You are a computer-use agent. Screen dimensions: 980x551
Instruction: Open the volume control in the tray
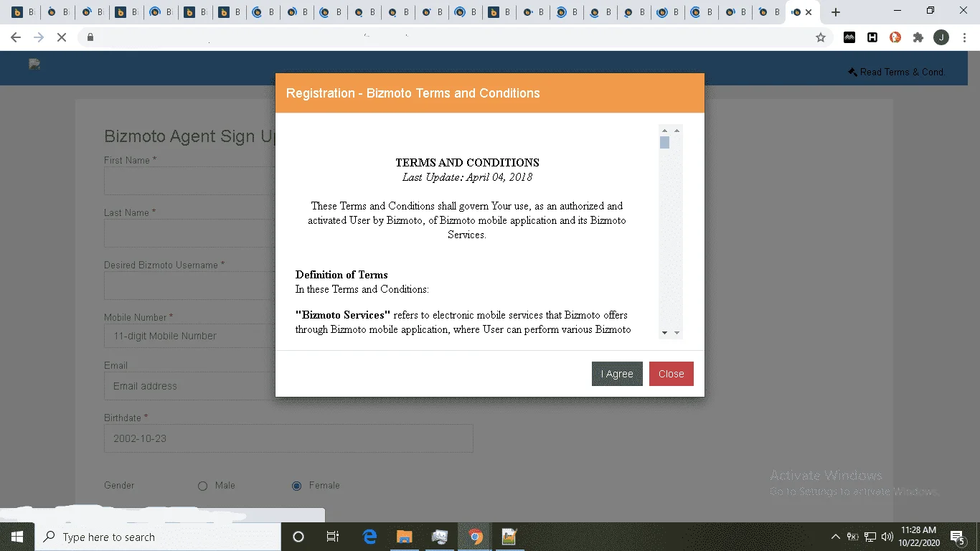(887, 537)
